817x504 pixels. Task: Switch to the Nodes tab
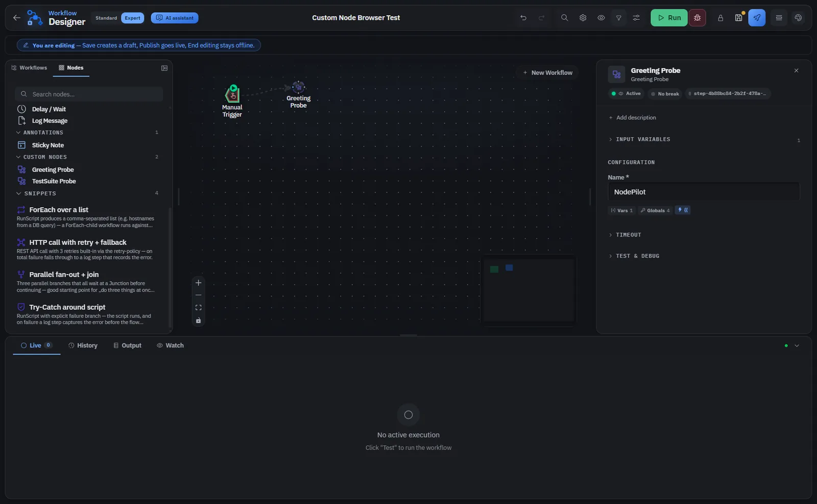[x=71, y=68]
